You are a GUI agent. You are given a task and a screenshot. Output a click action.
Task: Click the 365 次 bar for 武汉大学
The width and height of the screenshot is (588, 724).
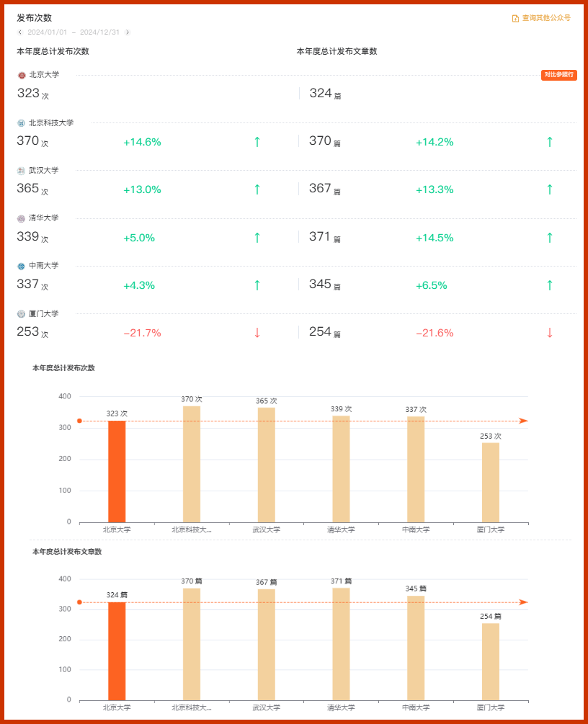[267, 465]
